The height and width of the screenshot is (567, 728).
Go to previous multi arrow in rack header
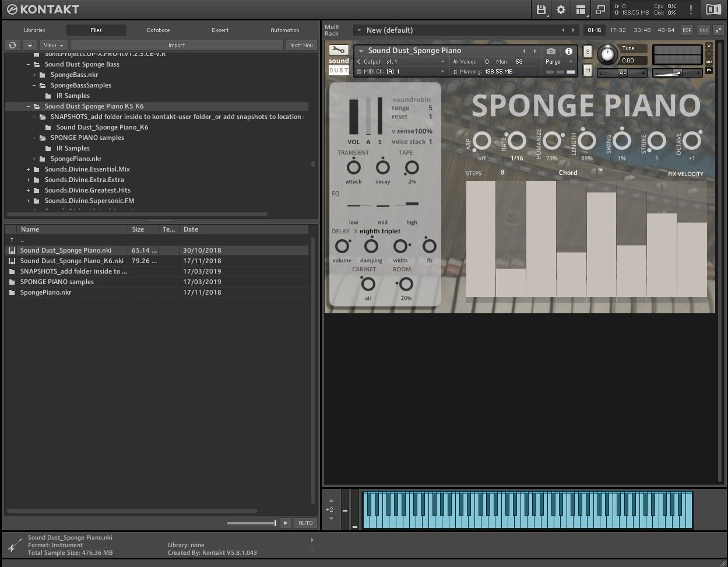click(x=563, y=30)
